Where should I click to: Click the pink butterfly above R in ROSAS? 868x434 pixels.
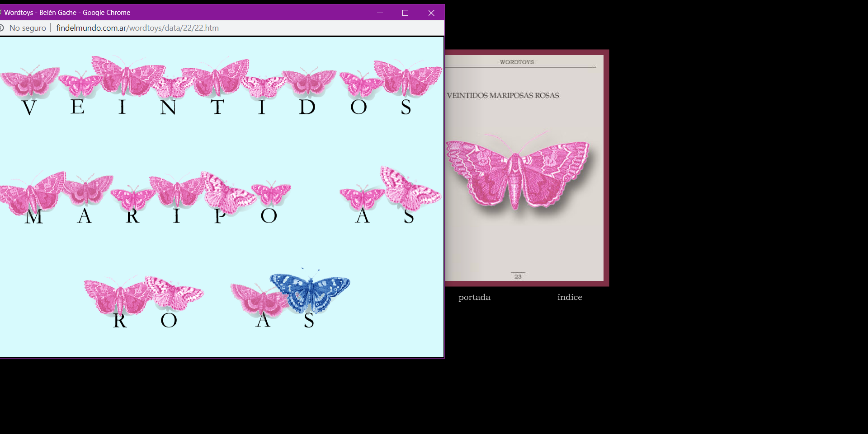pos(119,296)
